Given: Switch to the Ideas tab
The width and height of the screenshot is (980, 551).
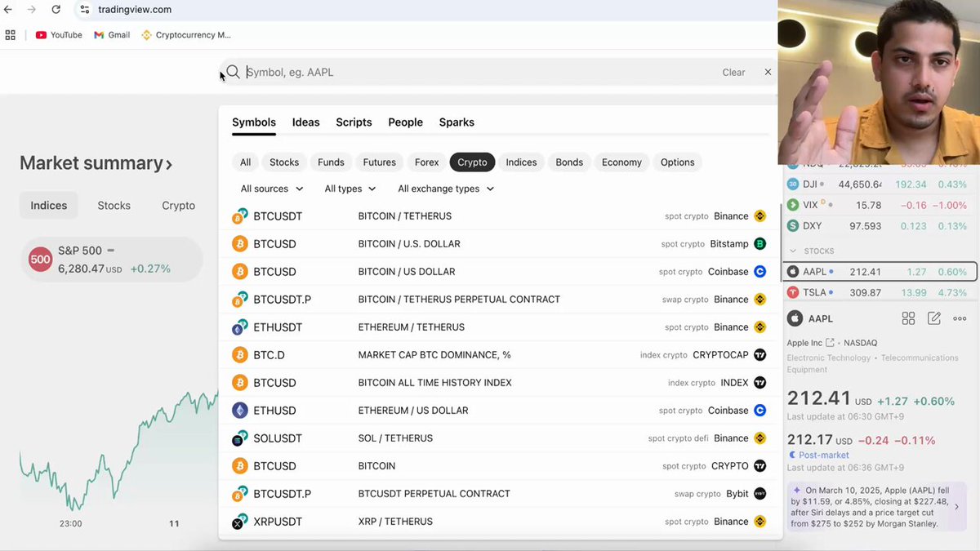Looking at the screenshot, I should 306,122.
